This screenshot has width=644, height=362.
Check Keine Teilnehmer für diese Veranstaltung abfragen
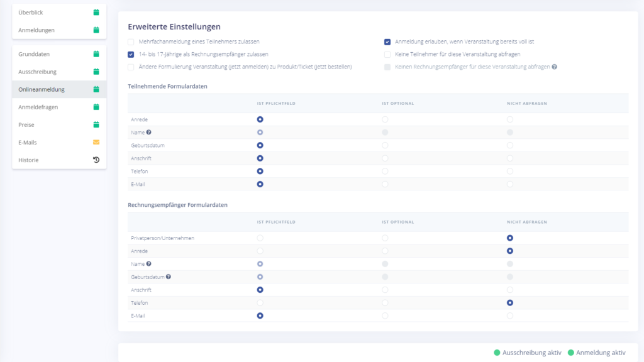387,55
